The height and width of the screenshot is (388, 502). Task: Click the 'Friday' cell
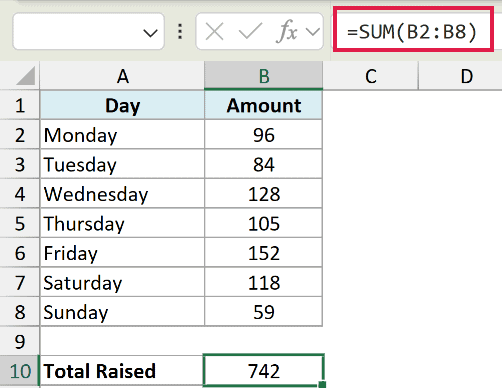click(x=122, y=253)
